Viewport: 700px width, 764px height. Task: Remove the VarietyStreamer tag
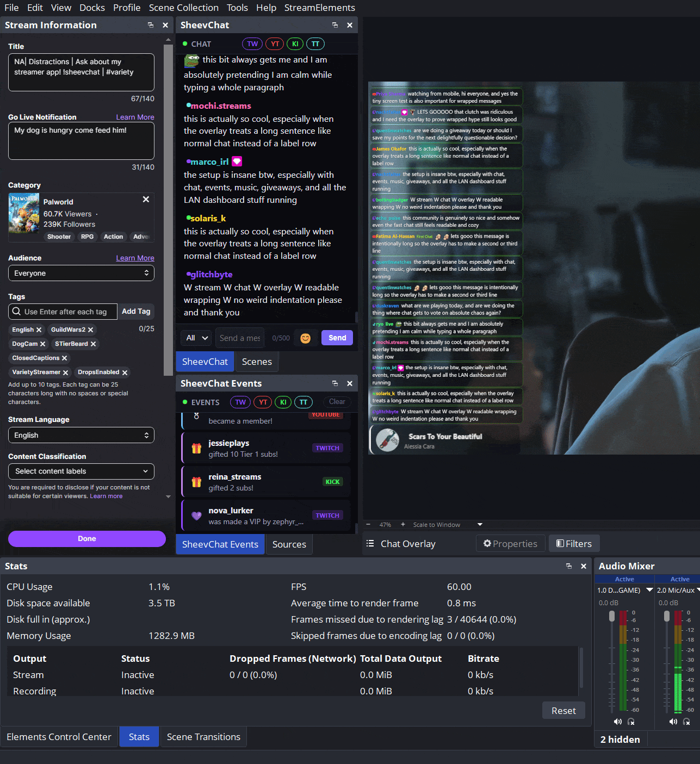(66, 372)
